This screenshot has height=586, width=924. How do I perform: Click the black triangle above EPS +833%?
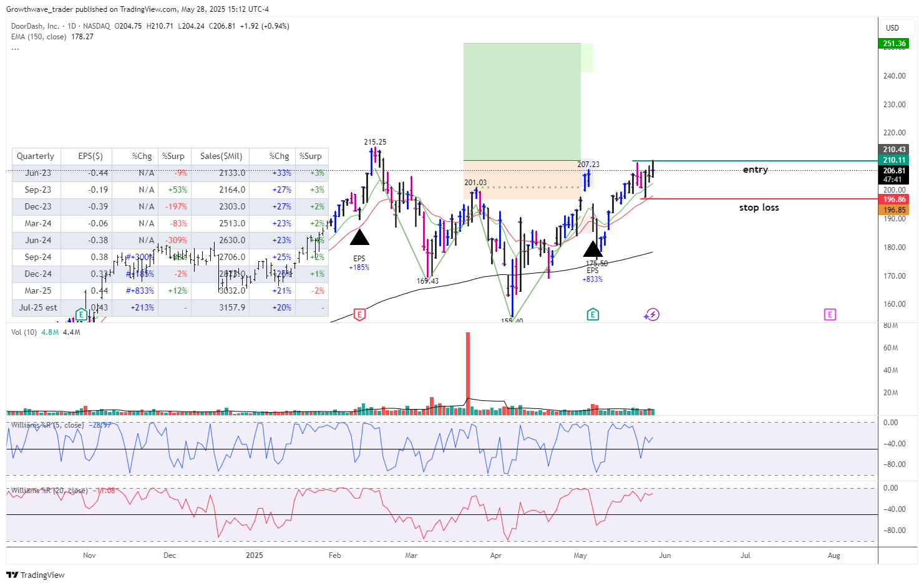[593, 249]
